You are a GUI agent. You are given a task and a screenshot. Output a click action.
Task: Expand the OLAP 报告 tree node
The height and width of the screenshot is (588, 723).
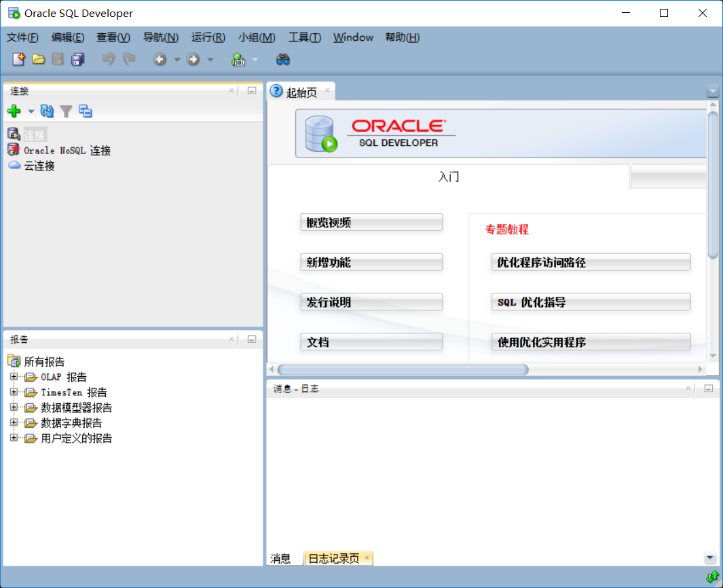pos(14,377)
